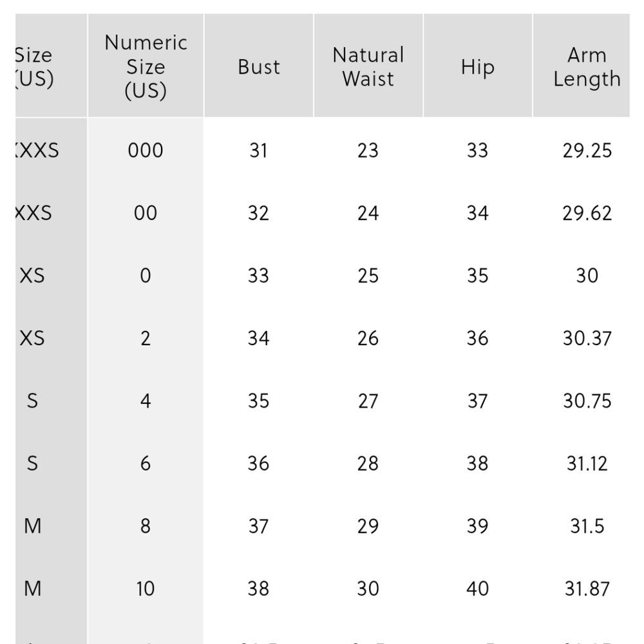The image size is (644, 644).
Task: Click the Bust column header
Action: (x=259, y=67)
